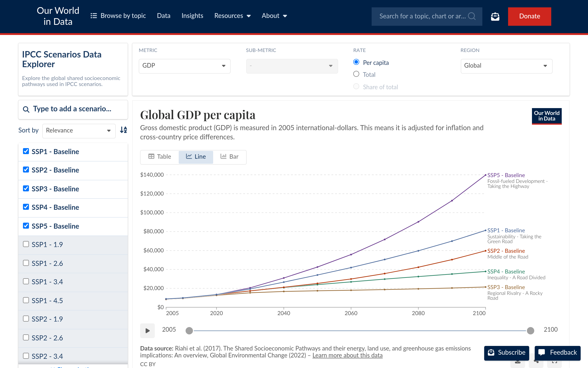Click the end year slider handle at 2100

click(x=530, y=331)
